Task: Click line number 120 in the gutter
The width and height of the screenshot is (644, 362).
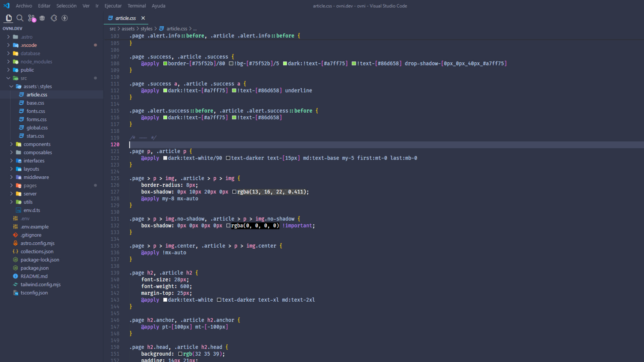Action: click(x=115, y=144)
